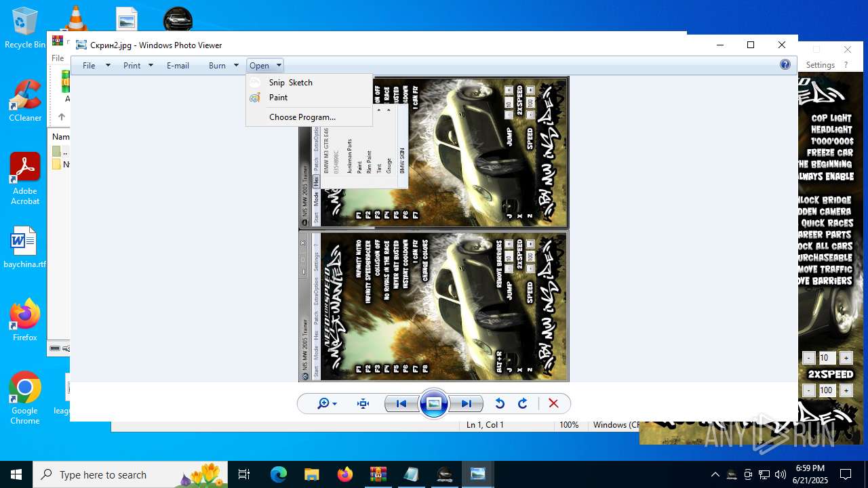Click the actual size / fit button
The width and height of the screenshot is (868, 488).
click(x=363, y=404)
